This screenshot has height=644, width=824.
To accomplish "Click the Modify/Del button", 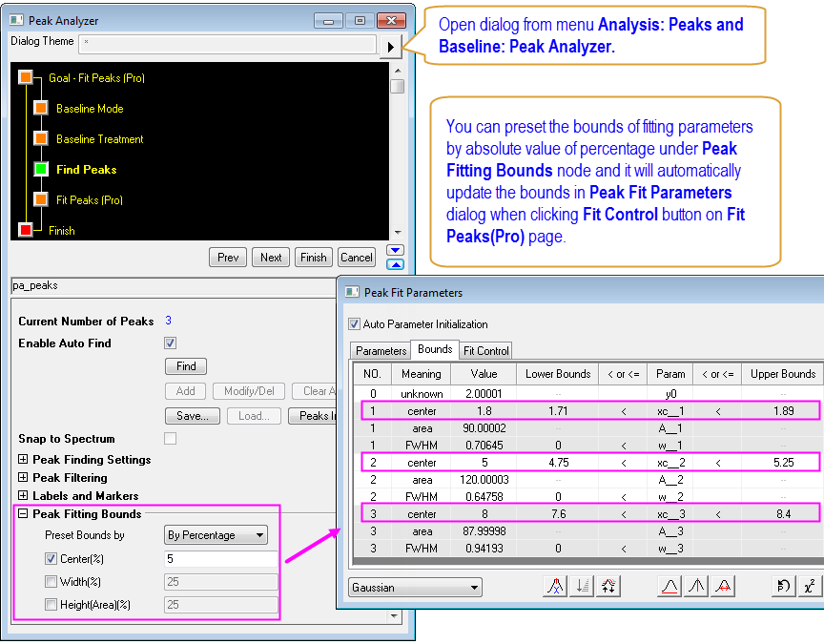I will 249,390.
